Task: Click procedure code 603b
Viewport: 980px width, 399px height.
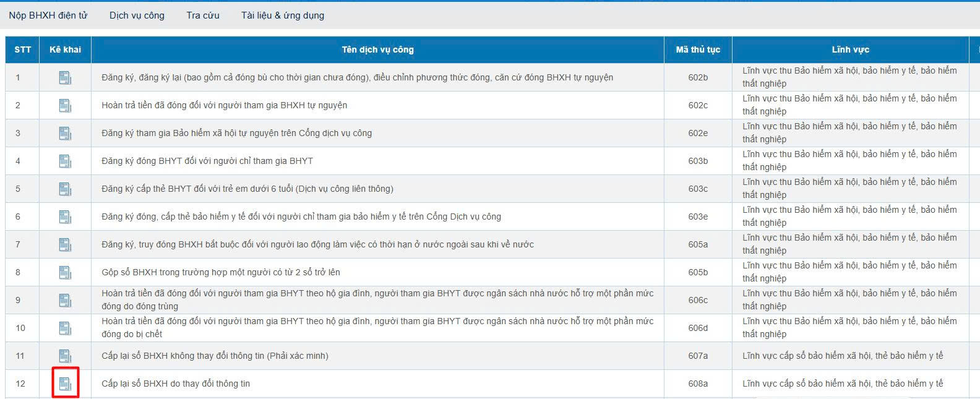Action: point(698,161)
